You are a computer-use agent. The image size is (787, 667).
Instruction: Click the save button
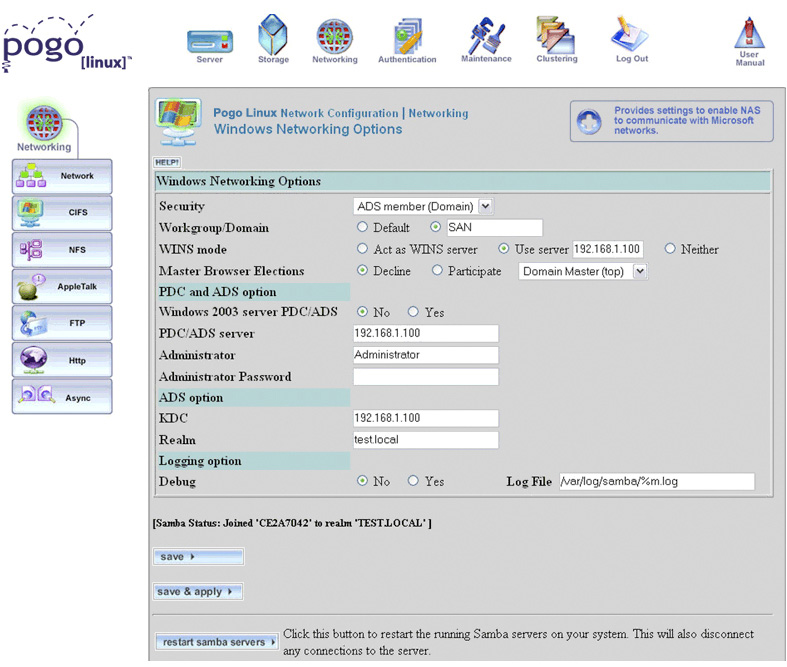tap(199, 557)
